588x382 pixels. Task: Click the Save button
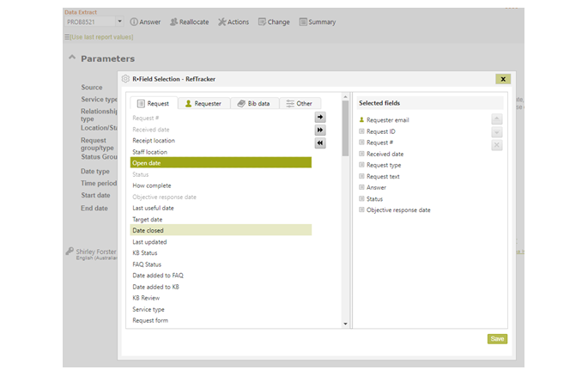click(497, 339)
